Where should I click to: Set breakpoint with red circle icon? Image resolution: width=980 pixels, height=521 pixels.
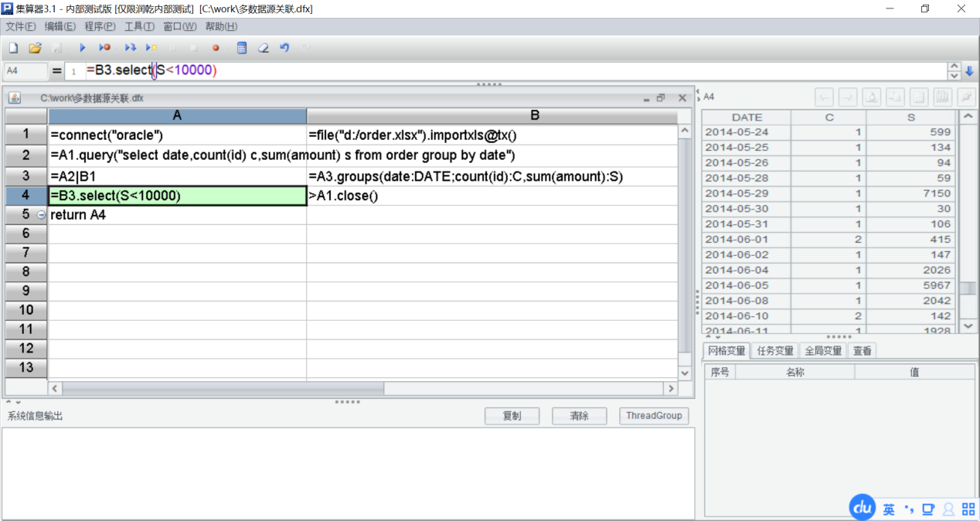(216, 48)
